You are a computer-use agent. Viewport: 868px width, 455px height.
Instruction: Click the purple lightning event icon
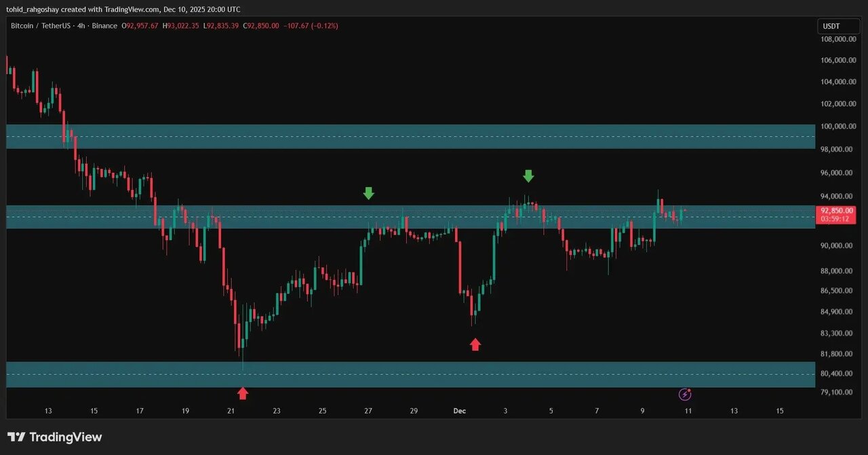pos(686,394)
